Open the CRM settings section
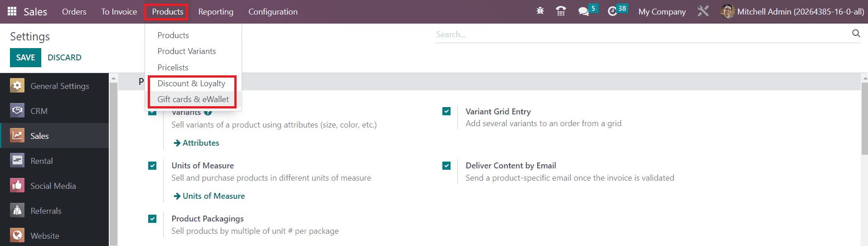Image resolution: width=868 pixels, height=246 pixels. (39, 111)
